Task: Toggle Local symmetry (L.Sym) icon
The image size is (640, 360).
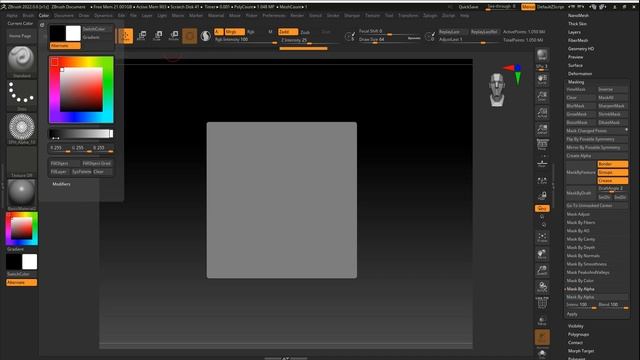Action: click(x=542, y=180)
